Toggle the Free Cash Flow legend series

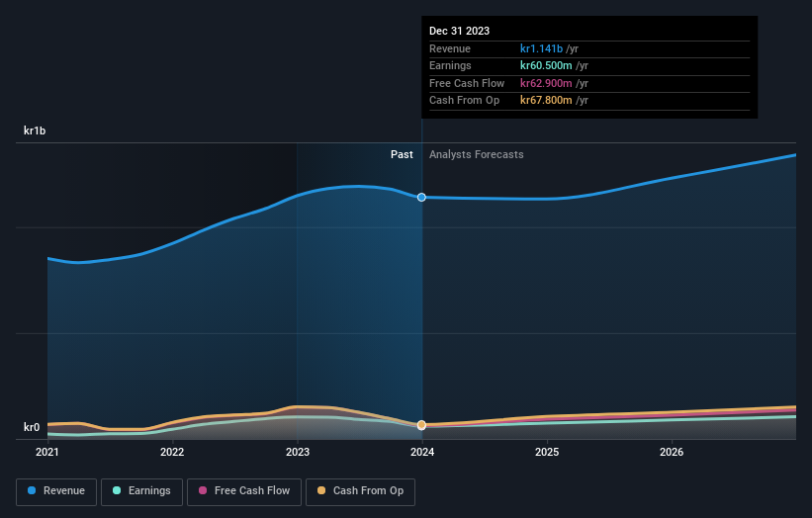244,491
